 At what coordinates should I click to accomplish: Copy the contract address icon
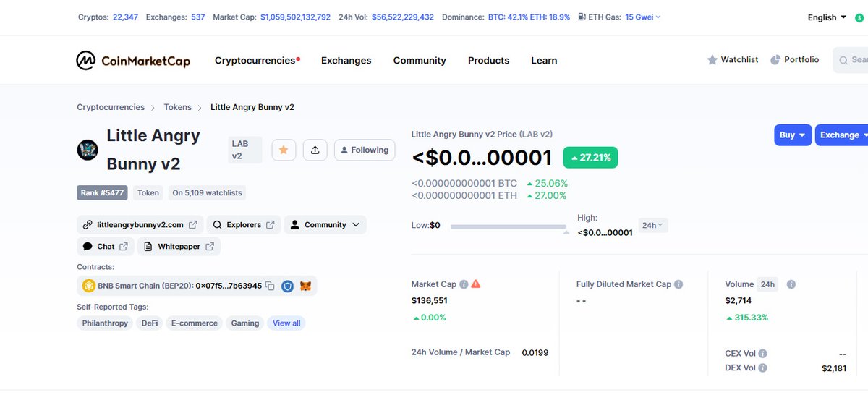[270, 286]
